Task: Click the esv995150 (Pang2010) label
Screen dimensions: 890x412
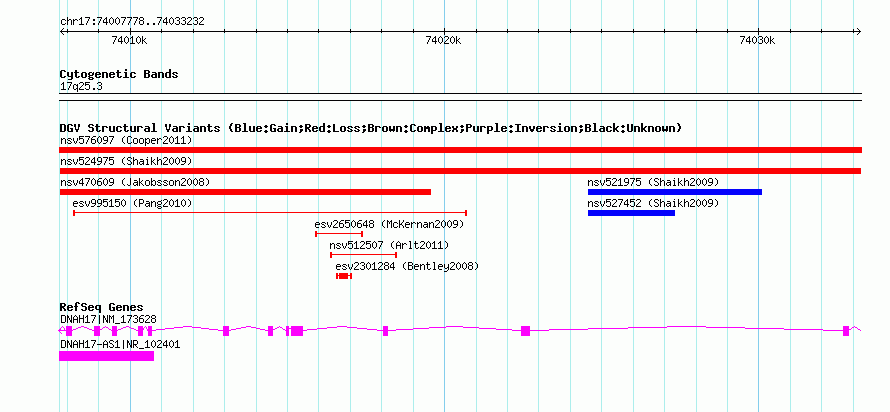Action: point(132,203)
